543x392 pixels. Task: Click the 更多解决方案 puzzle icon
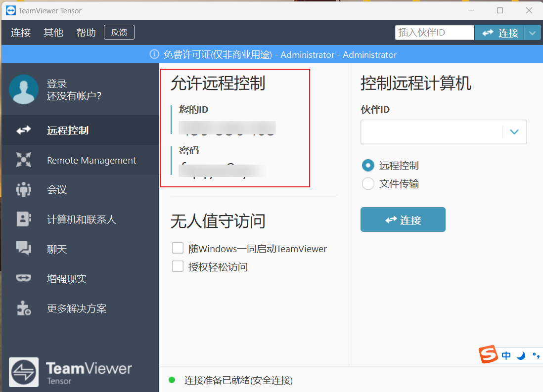[24, 308]
